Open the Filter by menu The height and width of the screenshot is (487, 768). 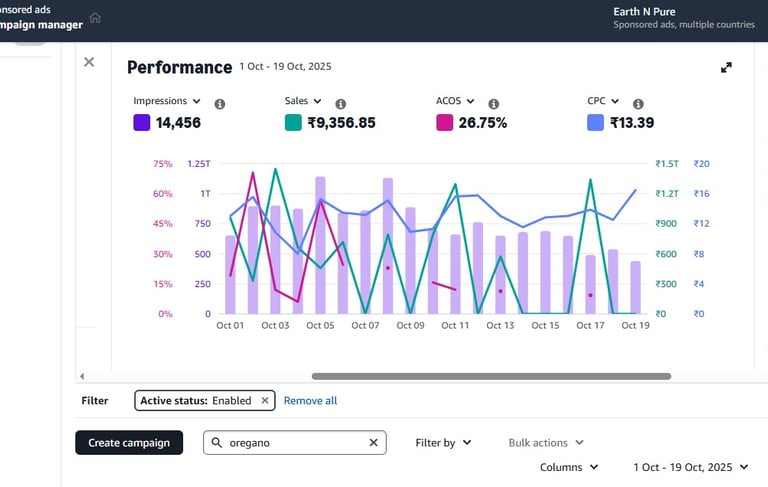tap(443, 442)
